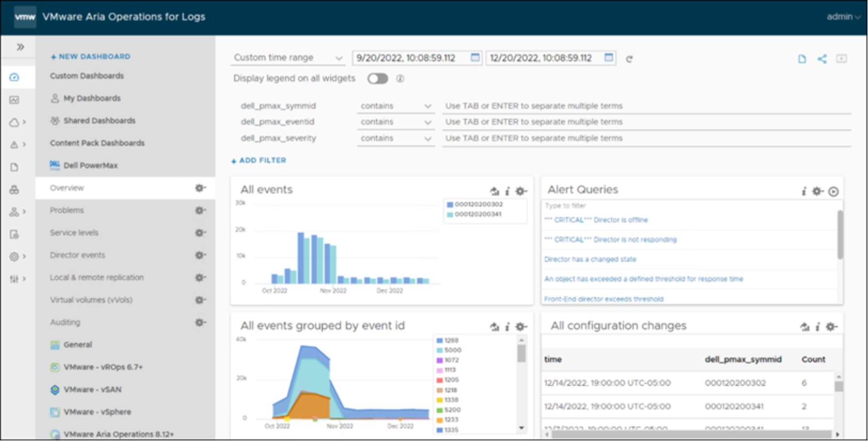Click gear icon next to Overview

click(x=200, y=188)
